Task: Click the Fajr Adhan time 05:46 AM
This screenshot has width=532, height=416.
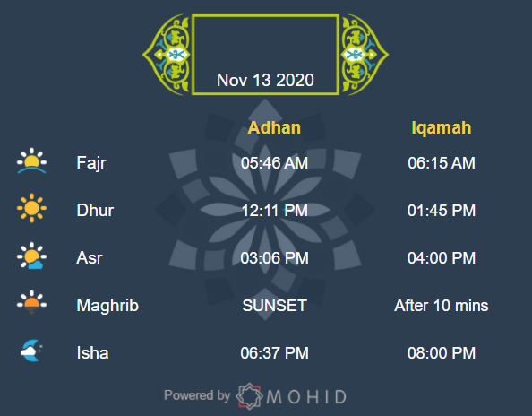Action: tap(274, 163)
